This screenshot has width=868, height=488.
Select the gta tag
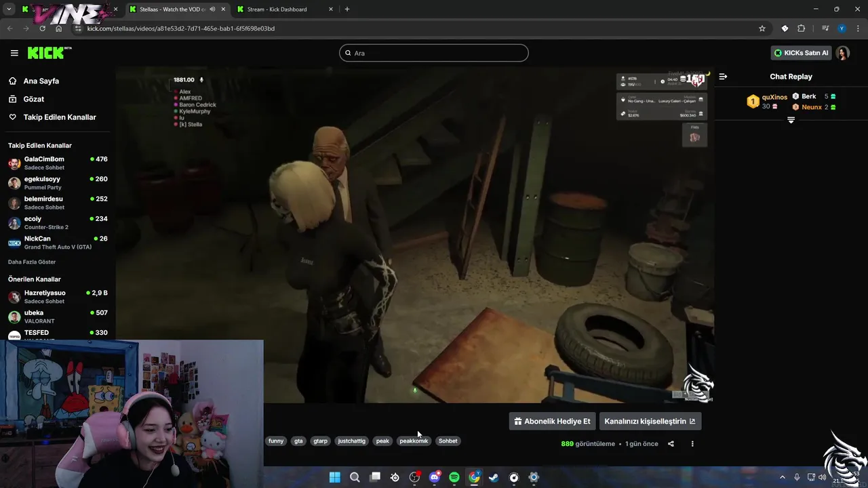(x=298, y=441)
